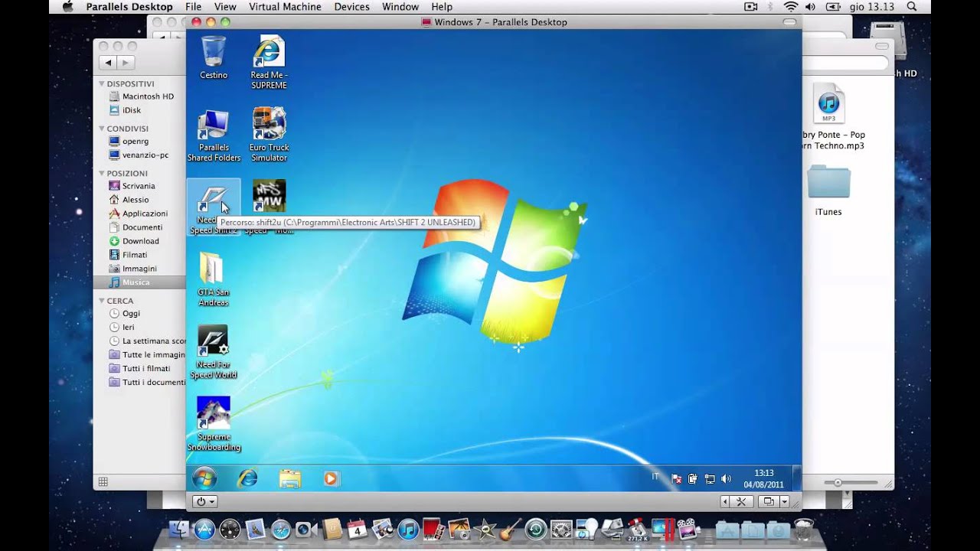Open Spotlight search in the menu bar
This screenshot has width=980, height=551.
pos(911,7)
